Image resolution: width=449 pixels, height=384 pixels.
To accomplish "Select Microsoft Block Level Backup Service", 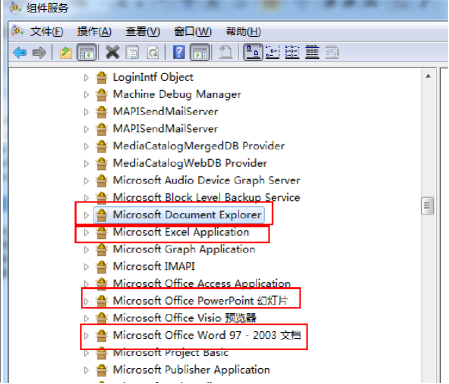I will 206,198.
